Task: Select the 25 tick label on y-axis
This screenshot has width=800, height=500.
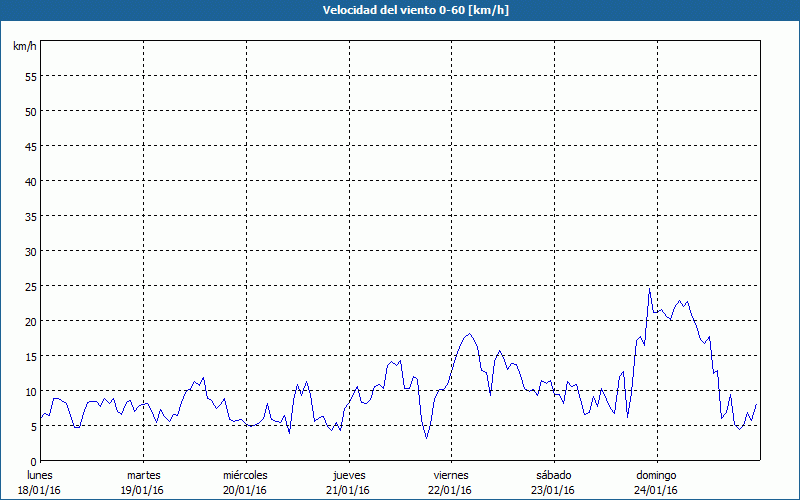Action: (31, 286)
